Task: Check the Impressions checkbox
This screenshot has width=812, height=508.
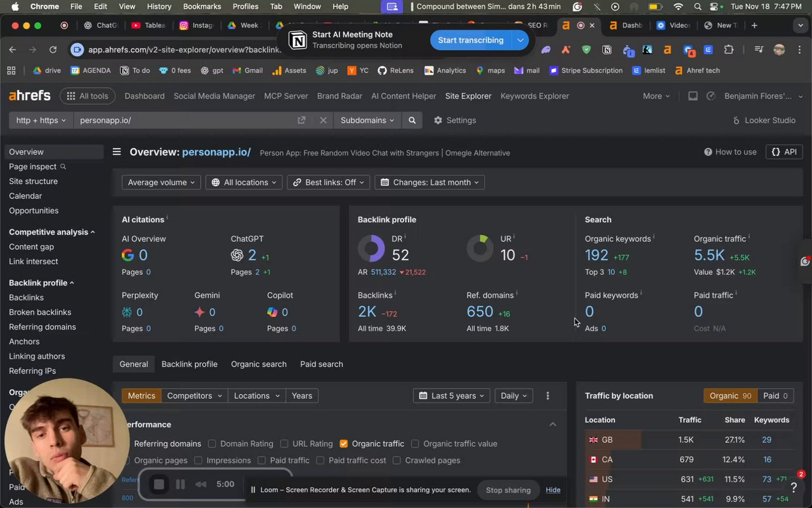Action: coord(199,460)
